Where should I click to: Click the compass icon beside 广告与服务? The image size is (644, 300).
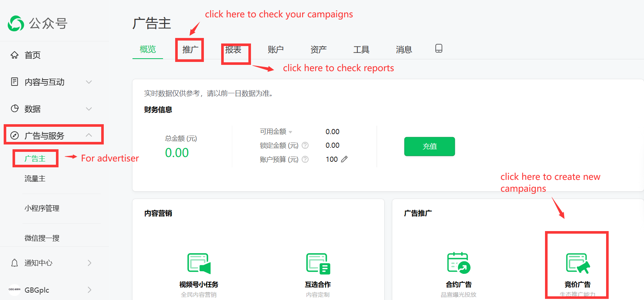click(x=15, y=136)
